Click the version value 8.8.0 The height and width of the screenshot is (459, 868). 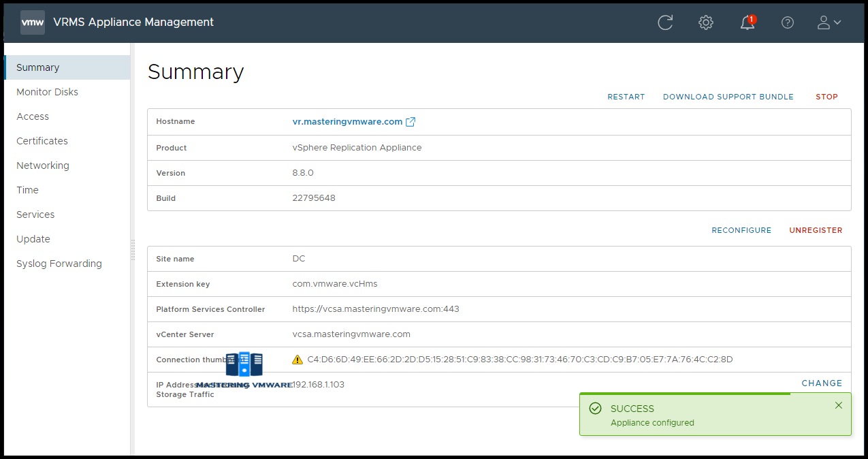coord(303,173)
